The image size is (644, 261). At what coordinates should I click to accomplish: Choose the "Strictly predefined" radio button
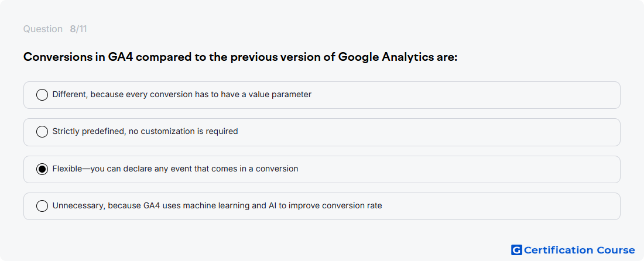point(42,132)
